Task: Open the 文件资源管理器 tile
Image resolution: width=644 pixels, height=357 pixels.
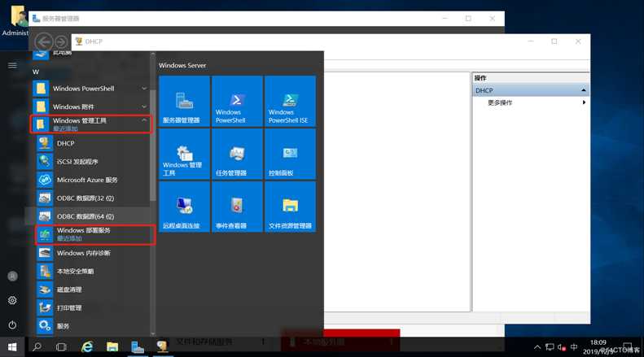Action: (290, 207)
